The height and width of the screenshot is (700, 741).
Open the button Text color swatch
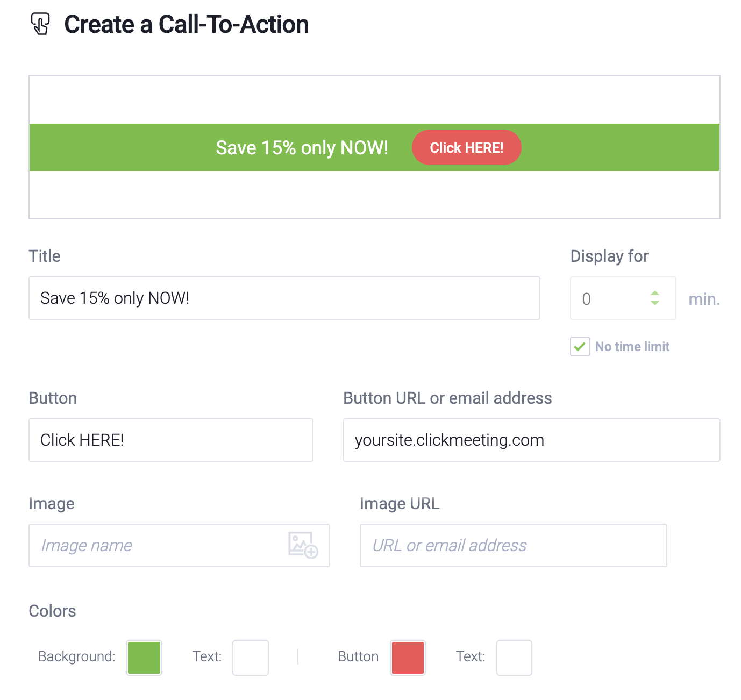click(514, 658)
